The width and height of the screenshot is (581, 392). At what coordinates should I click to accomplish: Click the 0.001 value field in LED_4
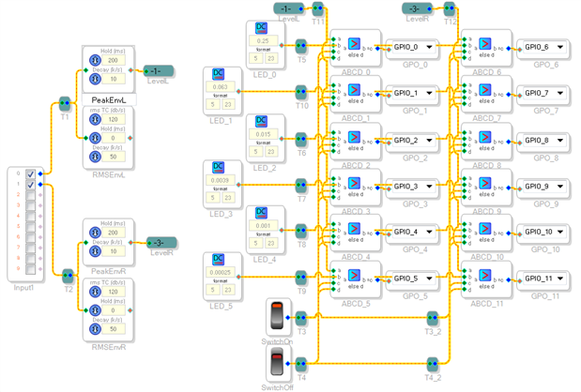[x=263, y=225]
